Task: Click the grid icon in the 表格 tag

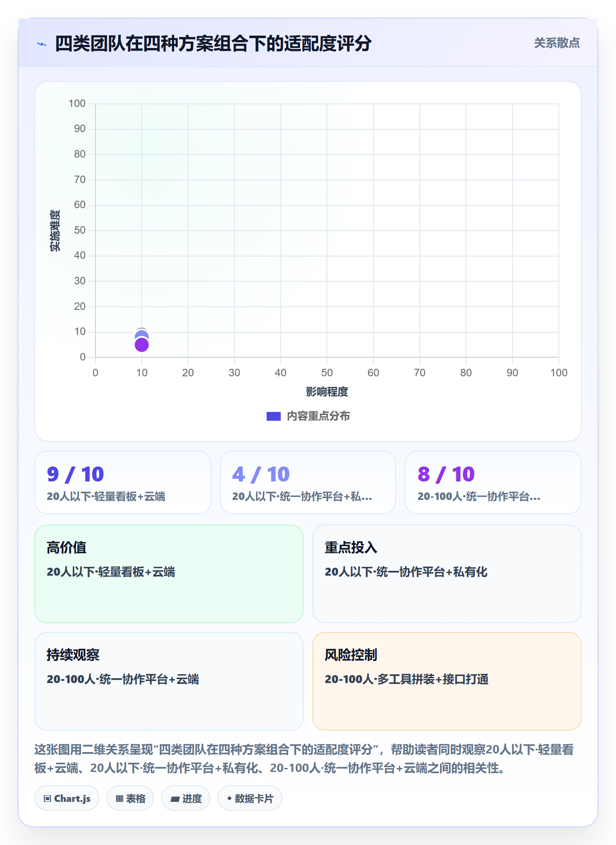Action: (119, 798)
